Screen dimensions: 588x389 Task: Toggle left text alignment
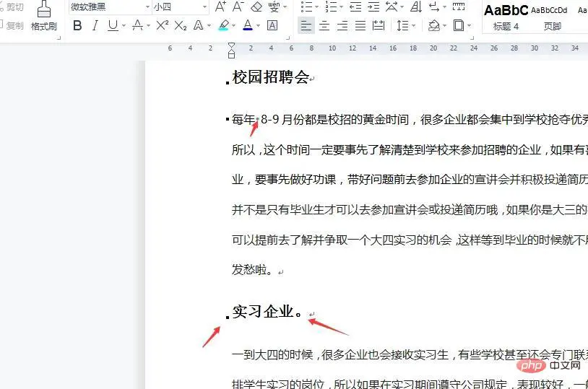[x=306, y=25]
